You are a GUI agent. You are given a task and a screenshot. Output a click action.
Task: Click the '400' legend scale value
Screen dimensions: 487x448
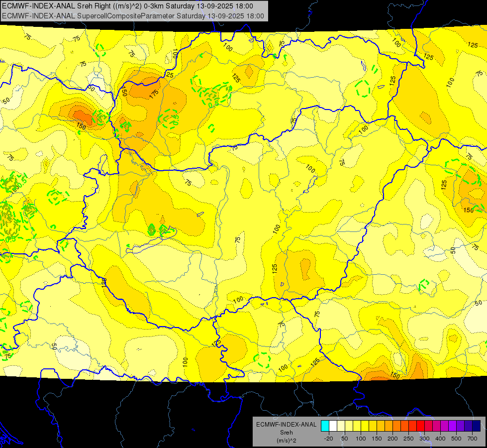pyautogui.click(x=440, y=439)
